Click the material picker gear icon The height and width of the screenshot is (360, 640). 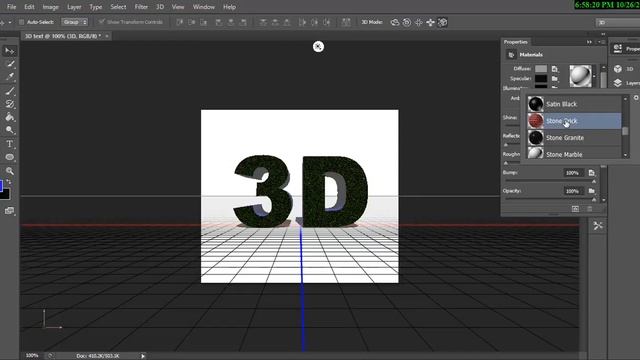636,98
